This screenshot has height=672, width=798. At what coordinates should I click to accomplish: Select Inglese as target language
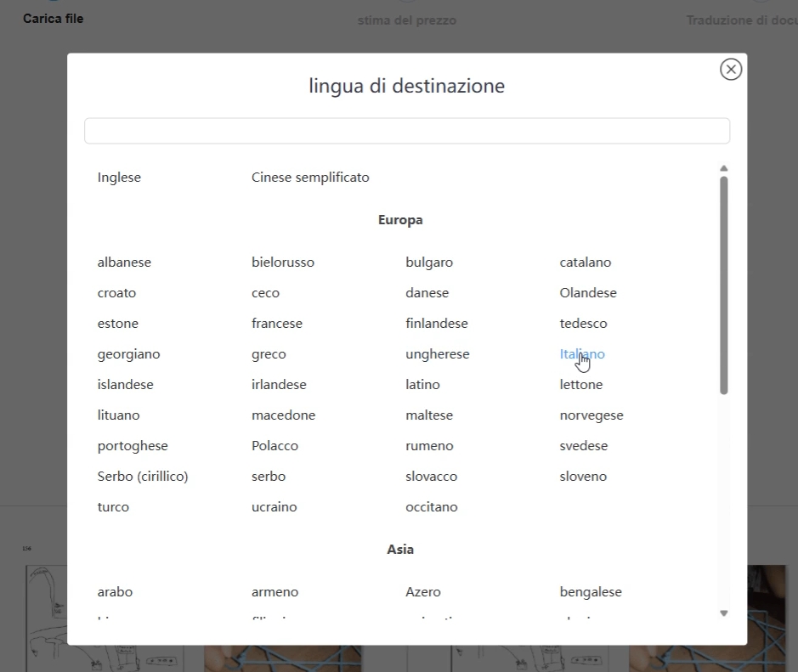tap(119, 178)
